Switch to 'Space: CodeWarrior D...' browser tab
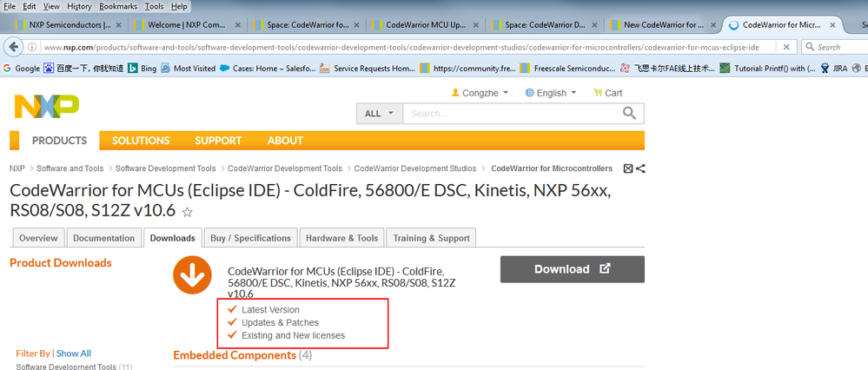The image size is (868, 370). coord(545,25)
